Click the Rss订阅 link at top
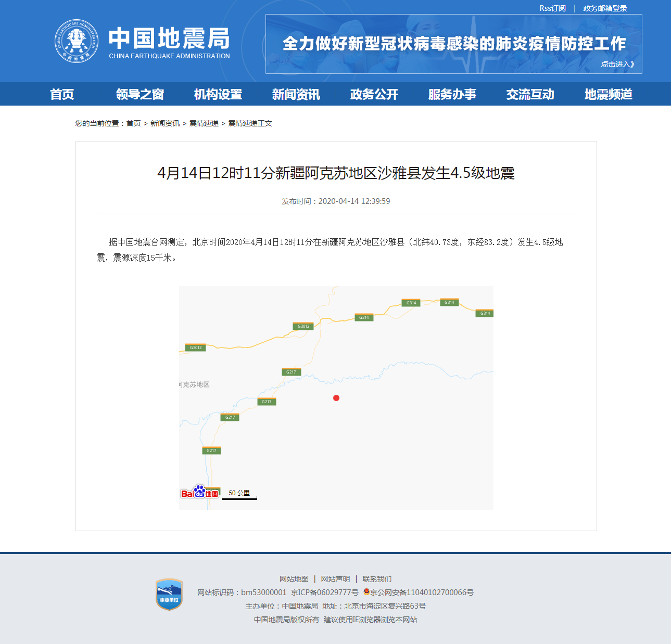Screen dimensions: 671x644 tap(552, 8)
